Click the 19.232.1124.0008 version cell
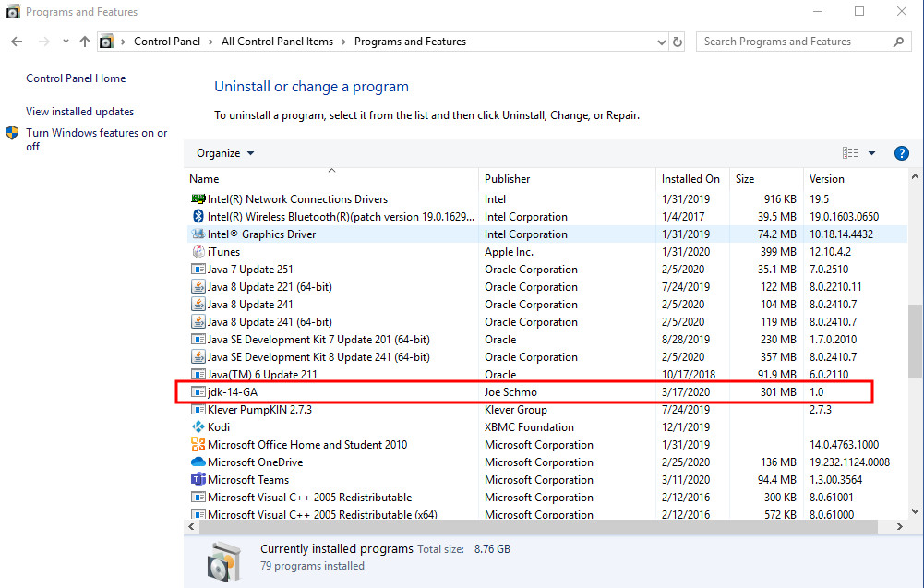 [x=849, y=462]
